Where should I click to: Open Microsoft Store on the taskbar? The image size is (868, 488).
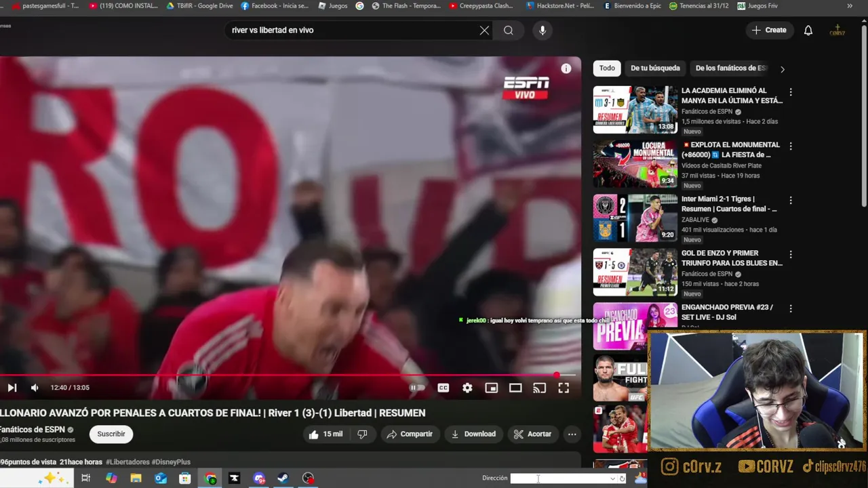(x=184, y=479)
